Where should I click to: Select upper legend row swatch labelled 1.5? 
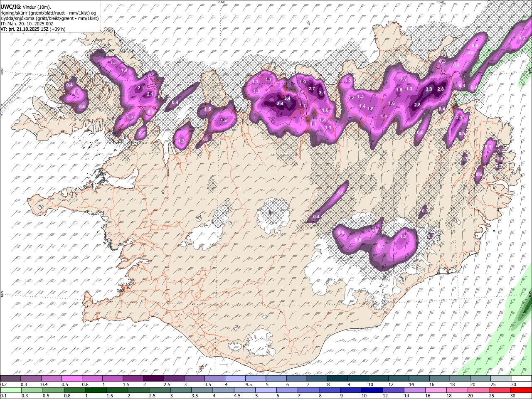[x=133, y=379]
